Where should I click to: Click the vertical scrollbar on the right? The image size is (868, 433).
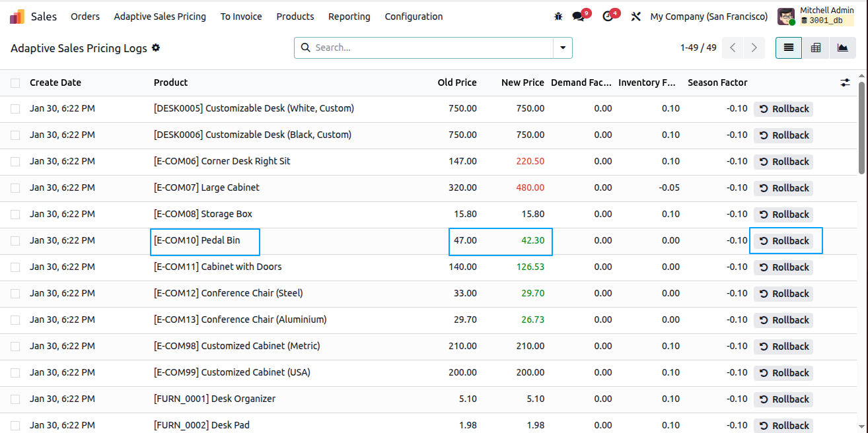click(x=861, y=125)
